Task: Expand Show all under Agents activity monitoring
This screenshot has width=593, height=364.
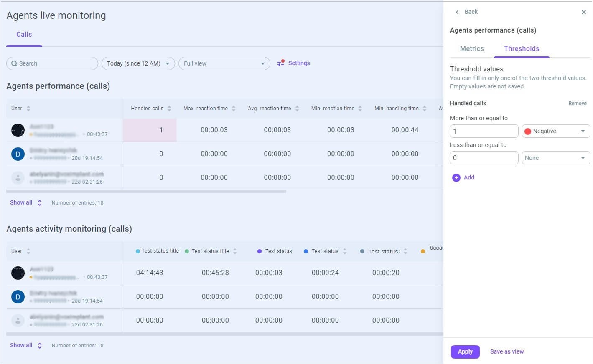Action: (x=26, y=346)
